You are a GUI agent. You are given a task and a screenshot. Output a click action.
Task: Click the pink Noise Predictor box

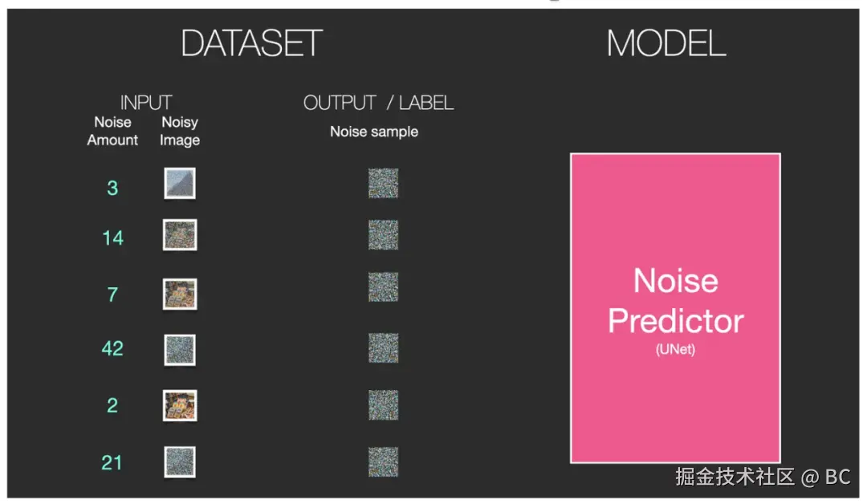click(x=675, y=308)
